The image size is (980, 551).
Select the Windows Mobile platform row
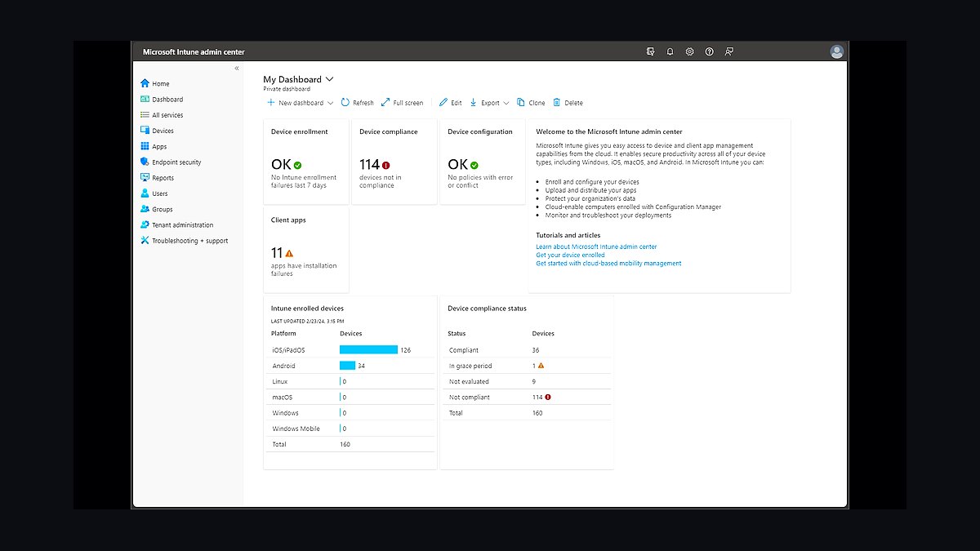click(x=350, y=429)
